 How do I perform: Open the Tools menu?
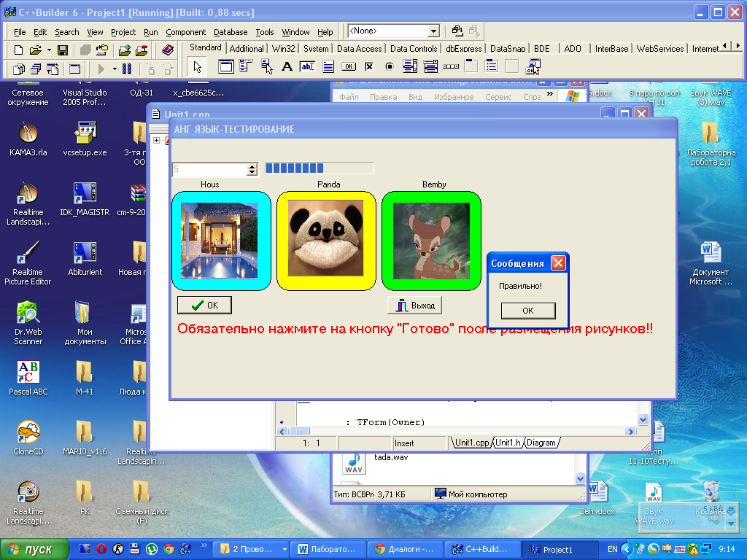coord(264,32)
